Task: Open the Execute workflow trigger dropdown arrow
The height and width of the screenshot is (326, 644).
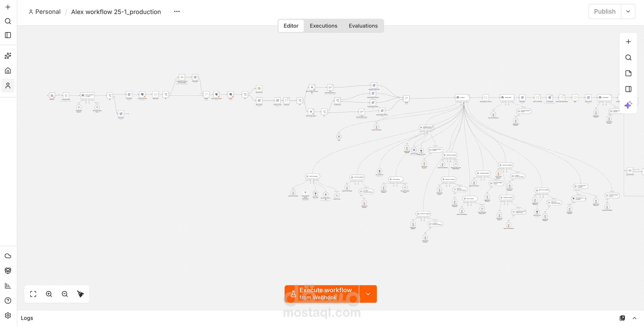Action: pos(368,294)
